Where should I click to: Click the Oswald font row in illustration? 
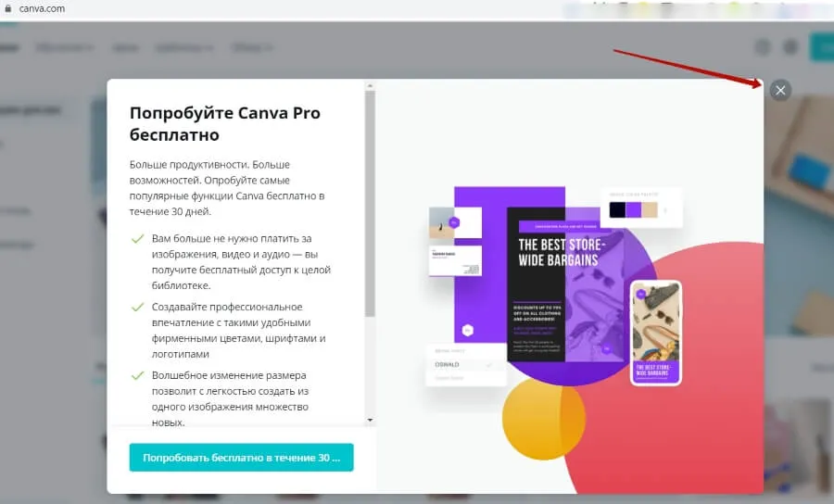[465, 365]
